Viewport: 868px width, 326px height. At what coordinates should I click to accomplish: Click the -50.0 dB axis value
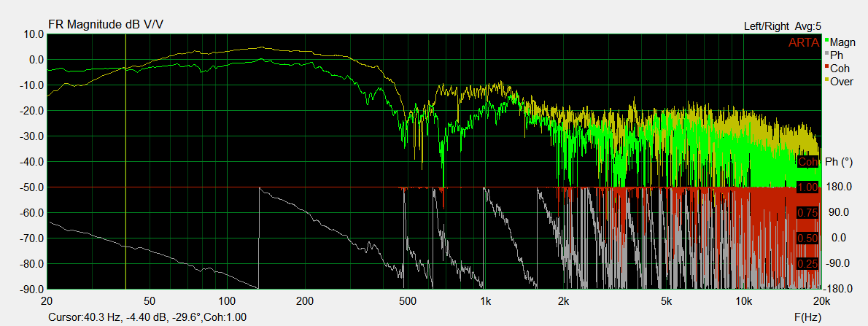coord(31,187)
